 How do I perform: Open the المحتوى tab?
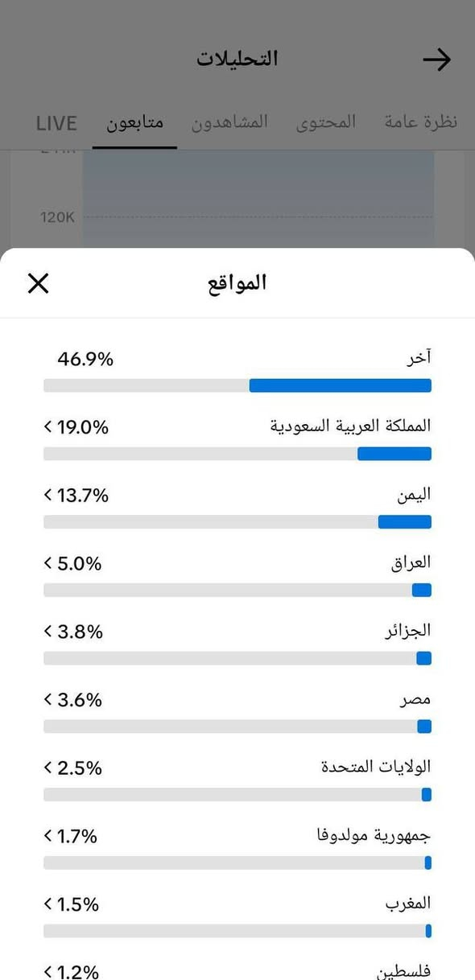coord(326,121)
